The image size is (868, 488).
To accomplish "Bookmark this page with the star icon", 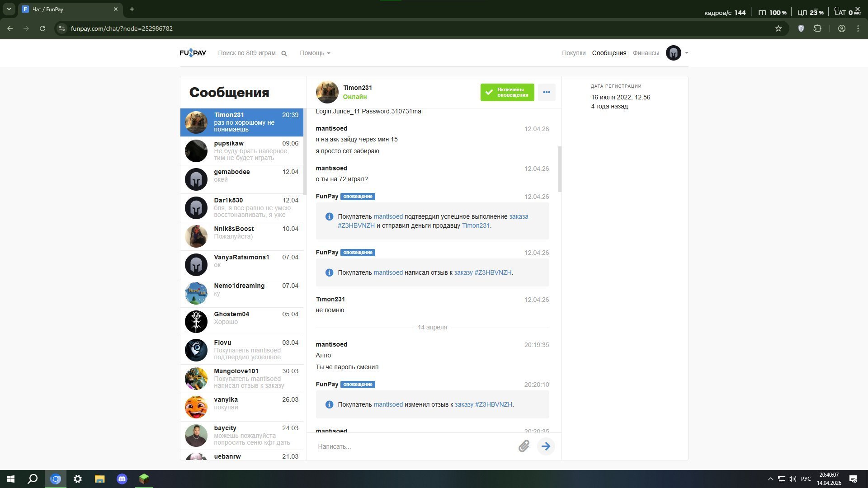I will coord(778,28).
